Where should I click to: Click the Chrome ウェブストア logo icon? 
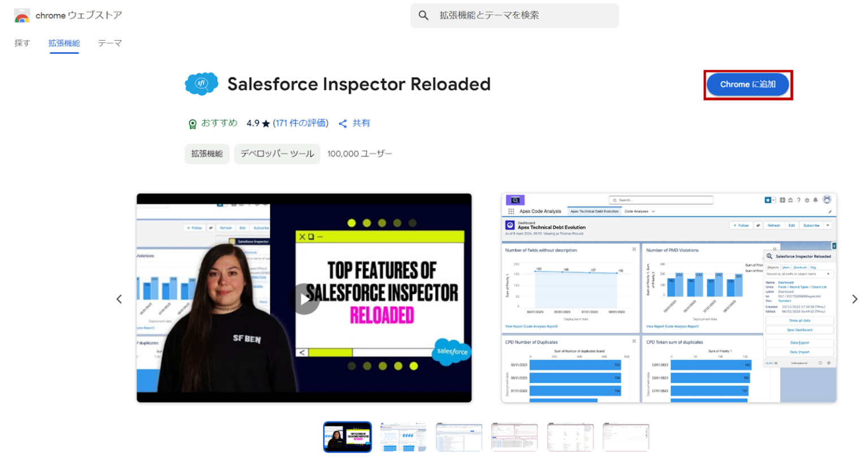point(21,16)
